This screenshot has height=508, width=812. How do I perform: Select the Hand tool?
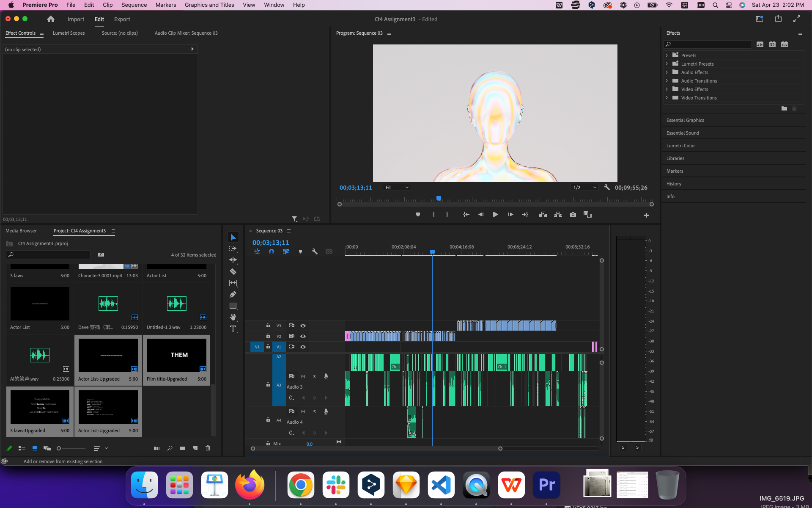pos(233,317)
